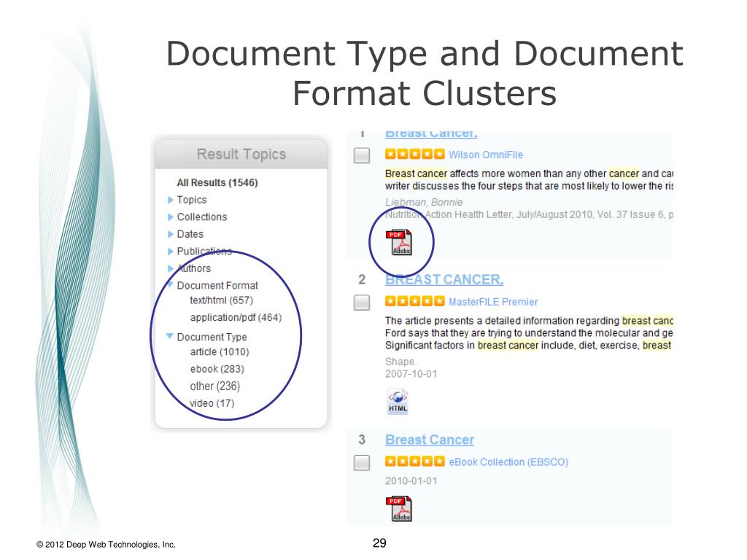Open the eBook Collection (EBSCO) source link
Image resolution: width=747 pixels, height=560 pixels.
[508, 462]
